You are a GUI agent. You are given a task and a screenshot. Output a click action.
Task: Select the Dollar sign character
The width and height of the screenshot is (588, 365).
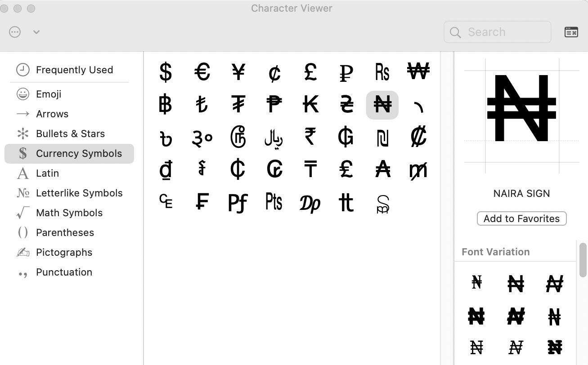coord(166,72)
